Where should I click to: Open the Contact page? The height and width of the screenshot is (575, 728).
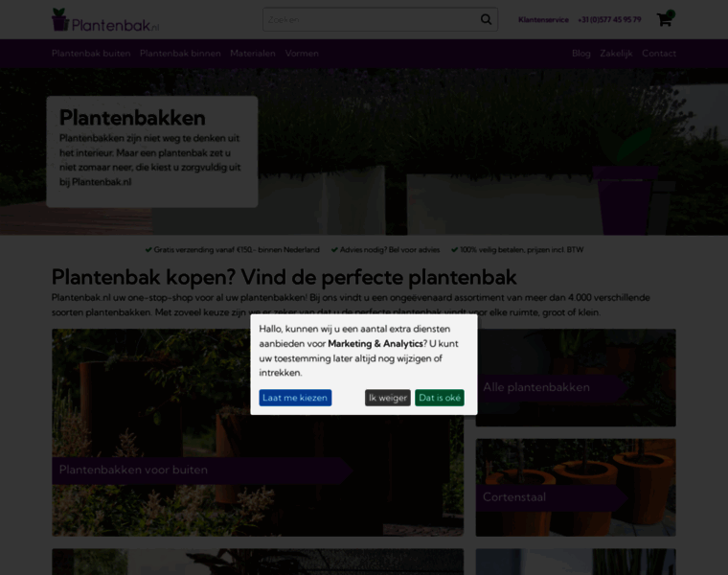659,54
